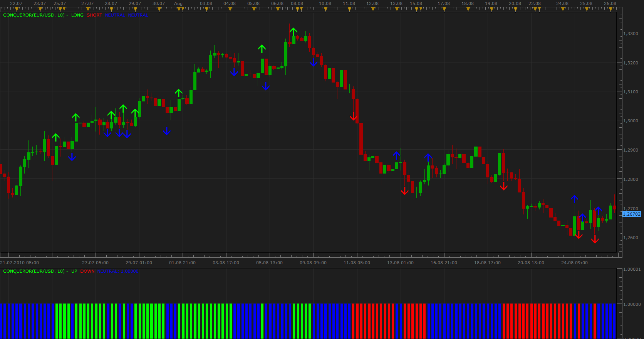Click the orange date marker under 22.07
Image resolution: width=644 pixels, height=339 pixels.
coord(17,9)
